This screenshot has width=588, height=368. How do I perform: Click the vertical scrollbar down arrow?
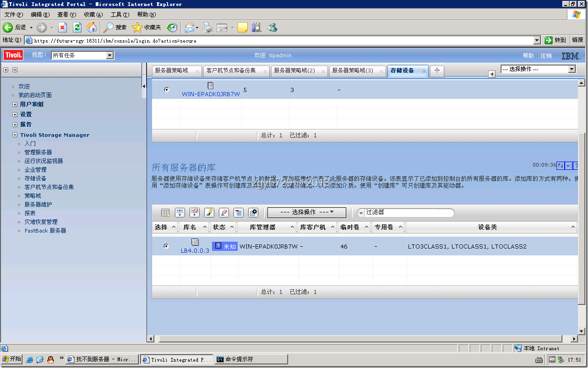pyautogui.click(x=582, y=331)
